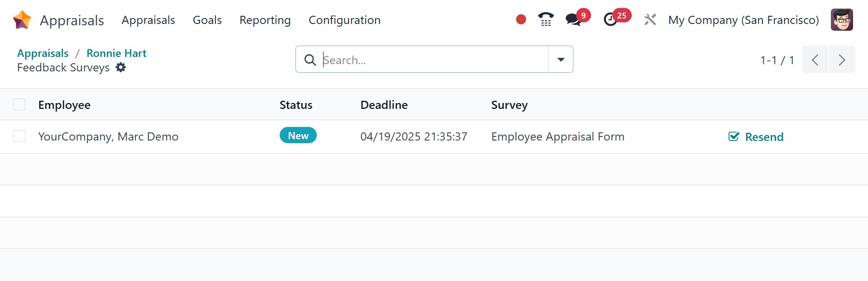This screenshot has width=868, height=281.
Task: Resend the Employee Appraisal Form survey
Action: (756, 136)
